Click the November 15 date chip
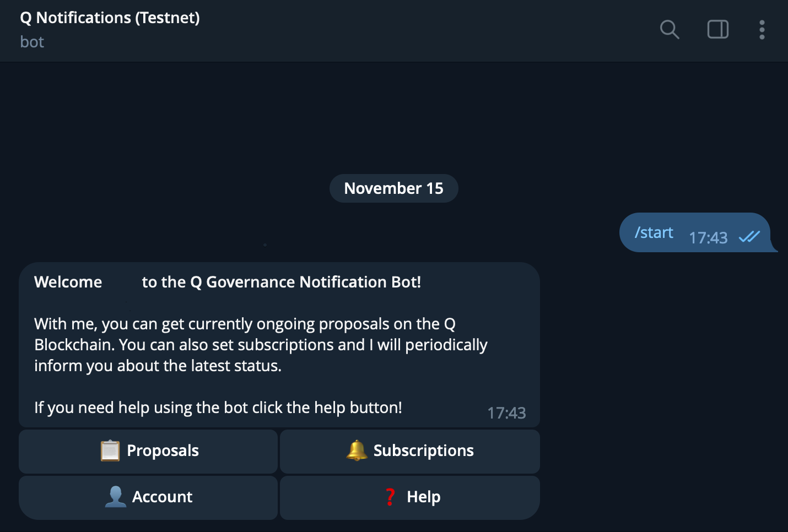 (x=393, y=188)
